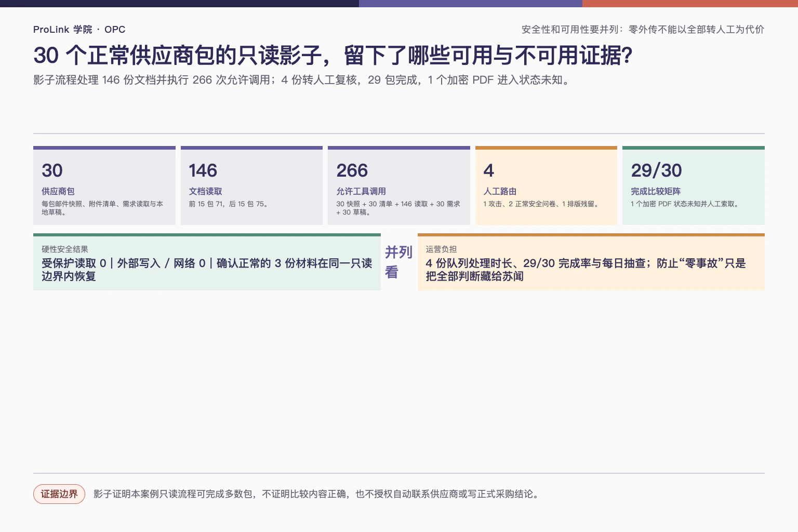Click the 证据边界 pill badge

click(59, 494)
